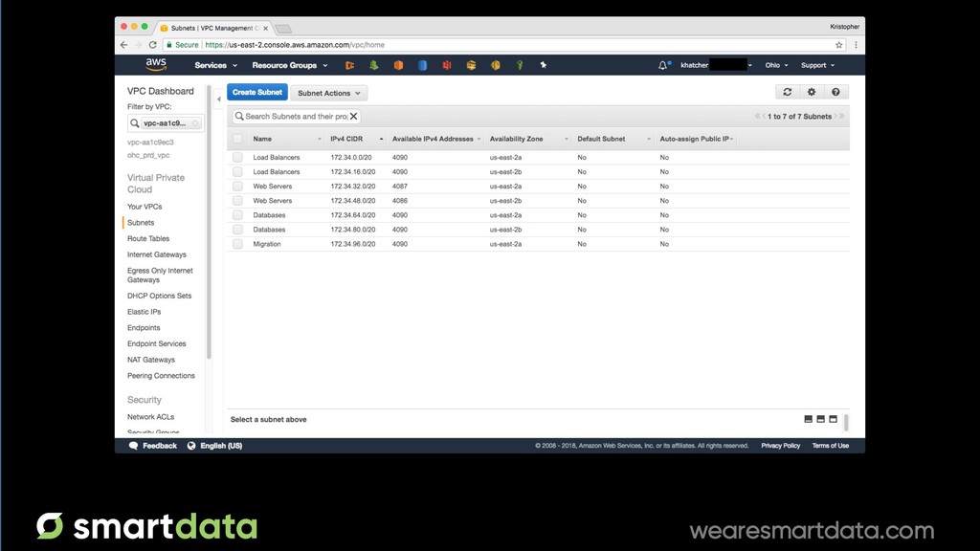980x551 pixels.
Task: Sort by the IPv4 CIDR column header
Action: point(346,139)
